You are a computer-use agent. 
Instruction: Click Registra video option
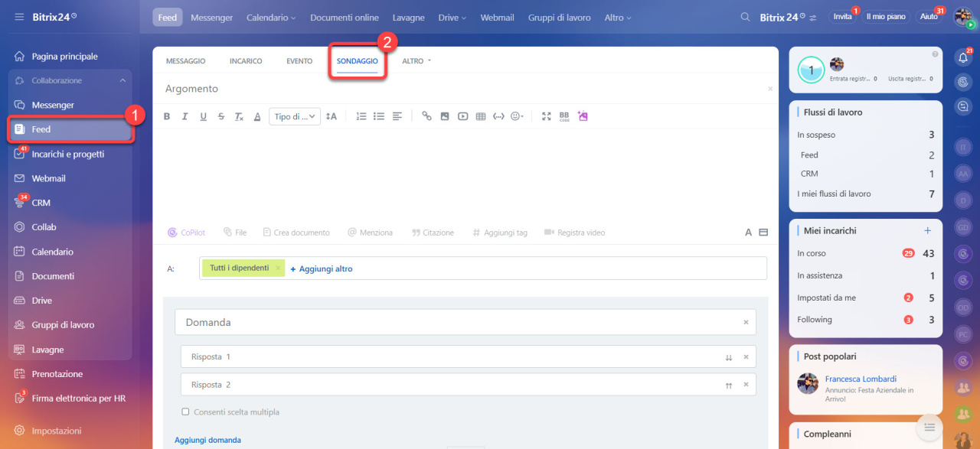click(575, 233)
